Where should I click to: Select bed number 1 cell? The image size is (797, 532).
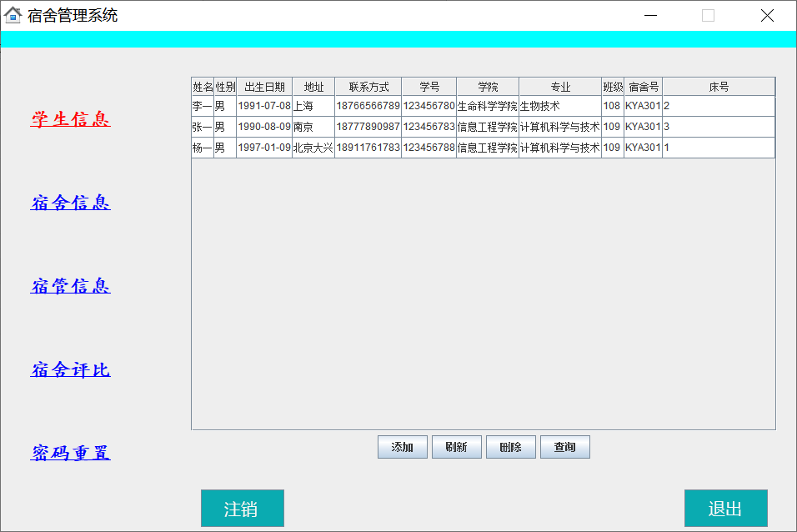tap(719, 148)
